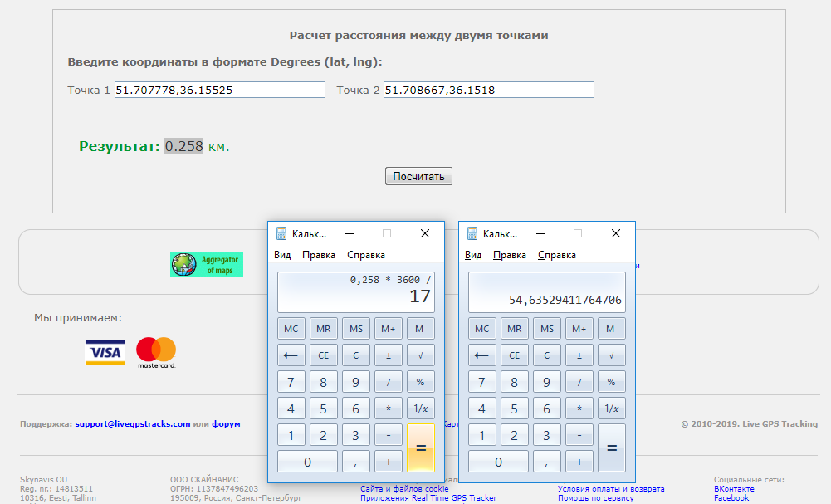Click plus-minus key in right calculator

coord(579,355)
